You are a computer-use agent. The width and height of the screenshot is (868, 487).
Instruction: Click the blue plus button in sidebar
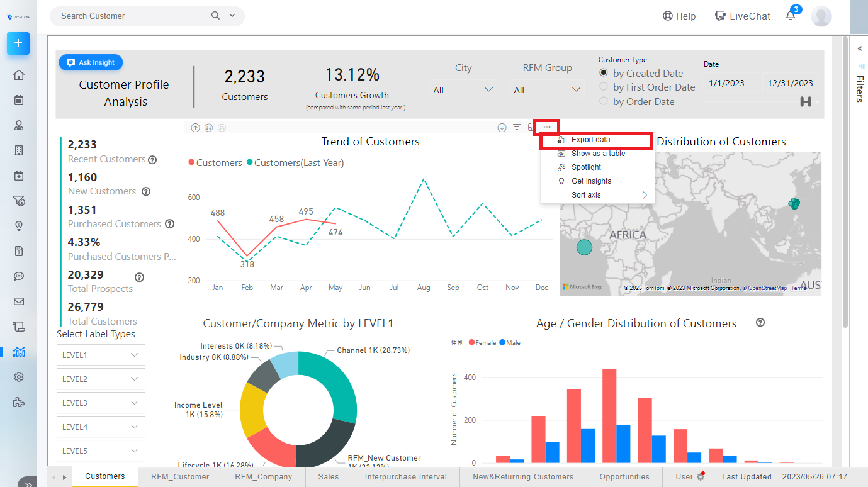click(x=18, y=43)
